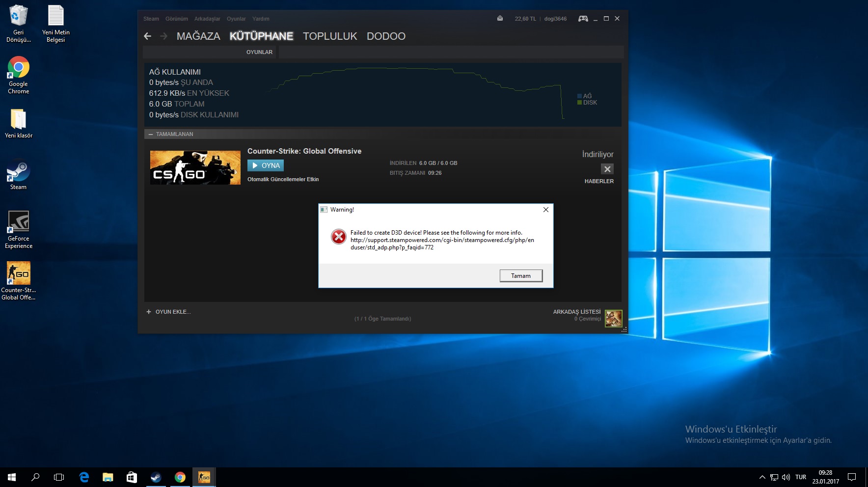This screenshot has width=868, height=487.
Task: Click the friend avatar picture
Action: (613, 318)
